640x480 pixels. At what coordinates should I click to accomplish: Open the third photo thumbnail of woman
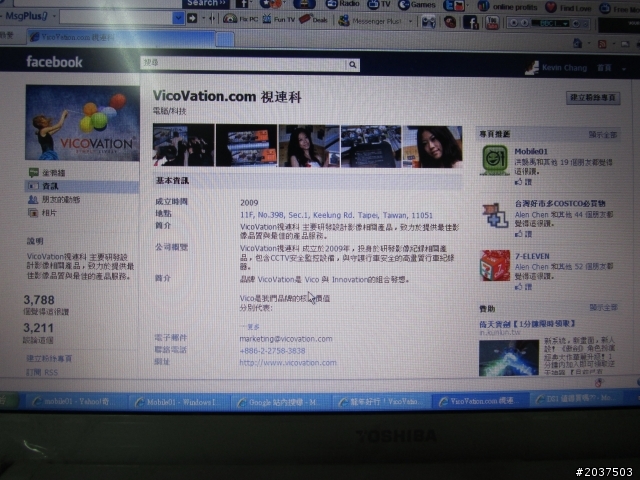click(309, 146)
